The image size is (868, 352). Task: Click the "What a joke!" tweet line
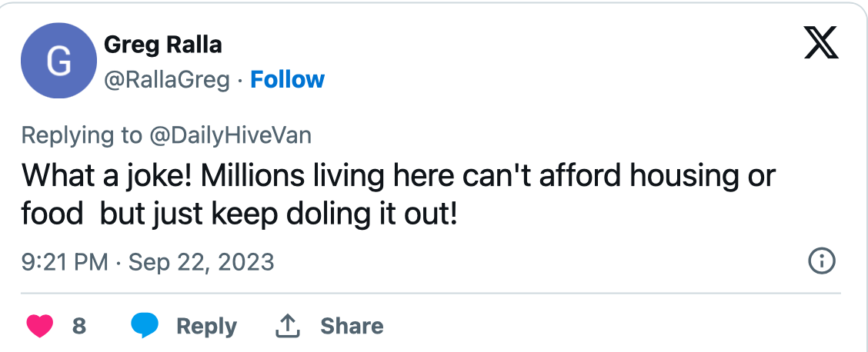(x=108, y=176)
